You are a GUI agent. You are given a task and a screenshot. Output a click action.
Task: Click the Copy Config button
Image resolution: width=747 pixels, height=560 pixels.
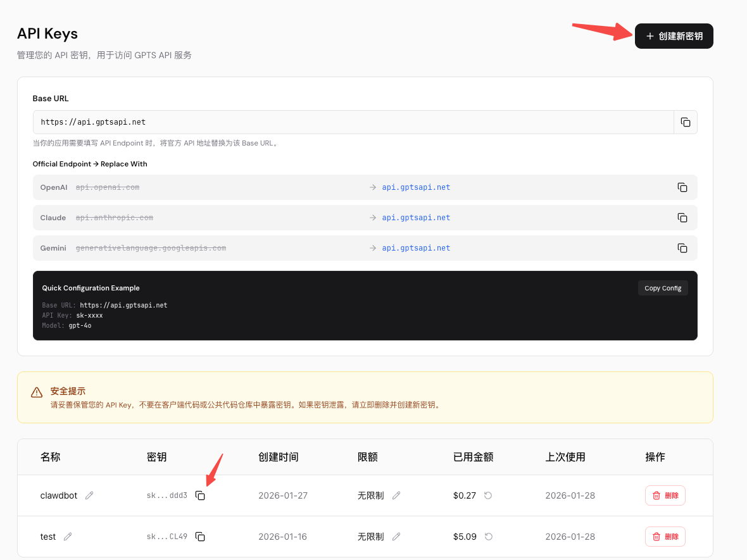coord(663,288)
